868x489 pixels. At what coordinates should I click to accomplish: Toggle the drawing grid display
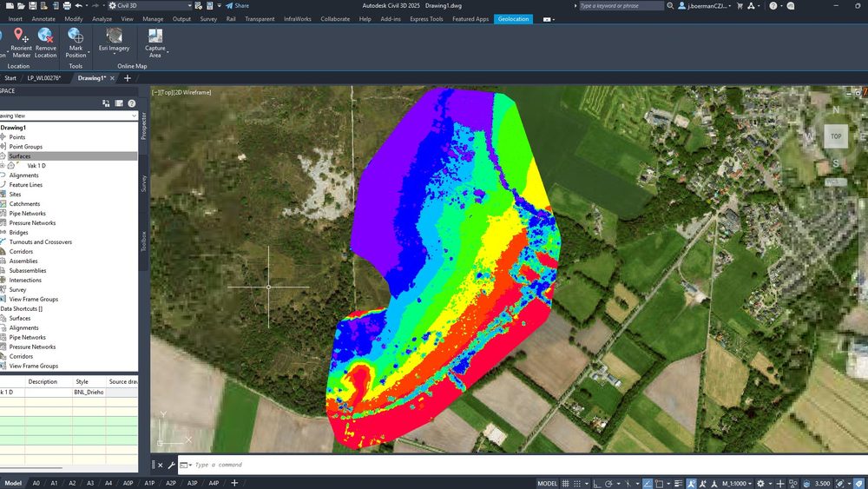coord(565,484)
